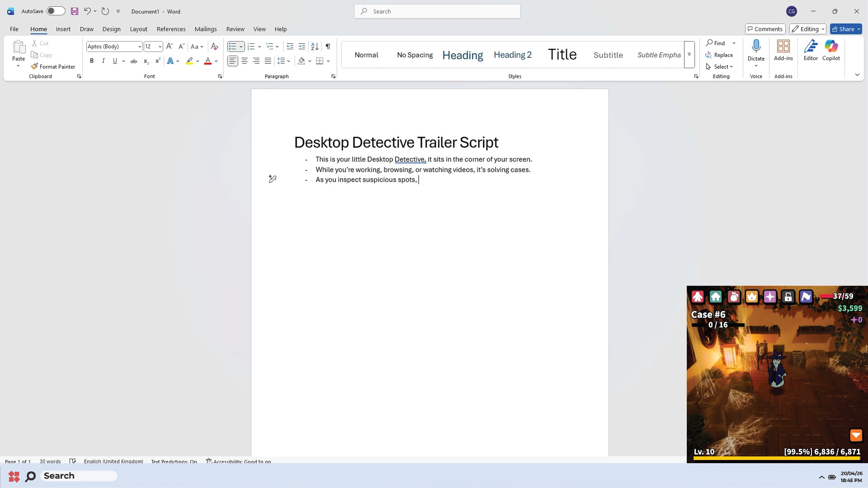Expand the Styles gallery
Screen dimensions: 868x488
689,55
